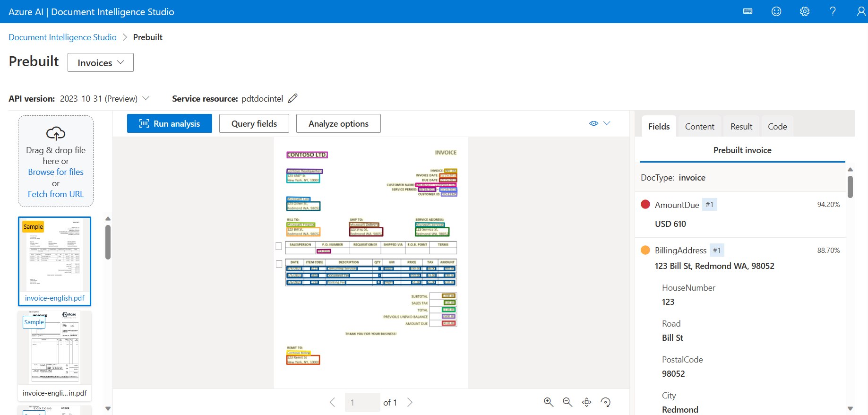The width and height of the screenshot is (868, 415).
Task: Open the Invoices model dropdown
Action: coord(101,62)
